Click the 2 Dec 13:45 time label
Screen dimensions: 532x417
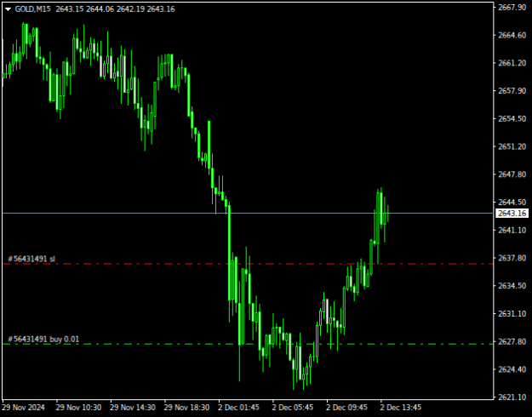point(401,407)
